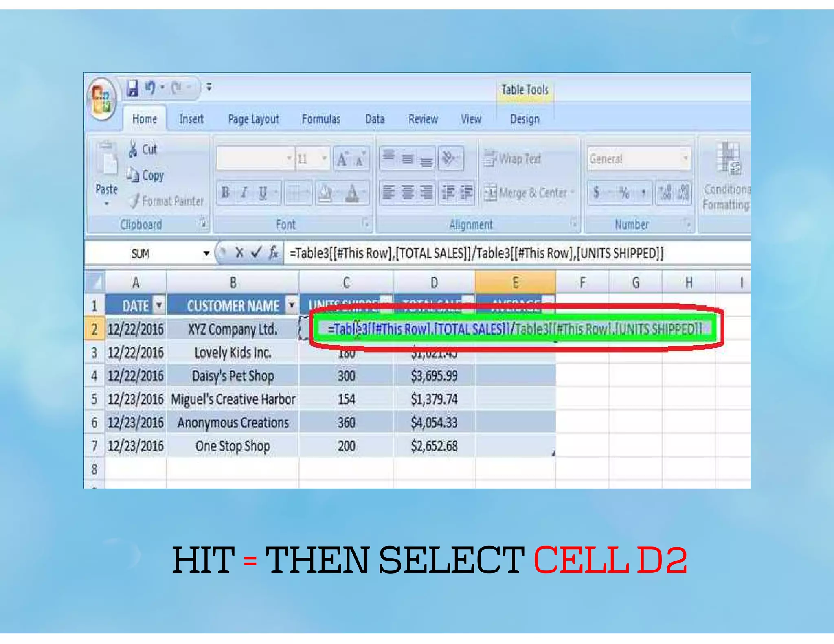
Task: Open the Fill Color paint bucket
Action: (325, 193)
